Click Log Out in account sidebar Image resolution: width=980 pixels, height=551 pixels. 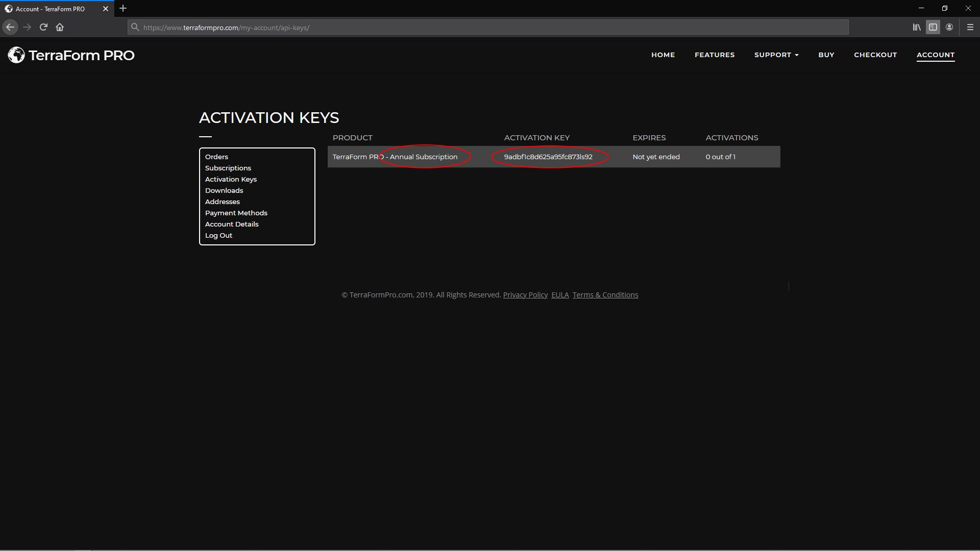point(218,235)
